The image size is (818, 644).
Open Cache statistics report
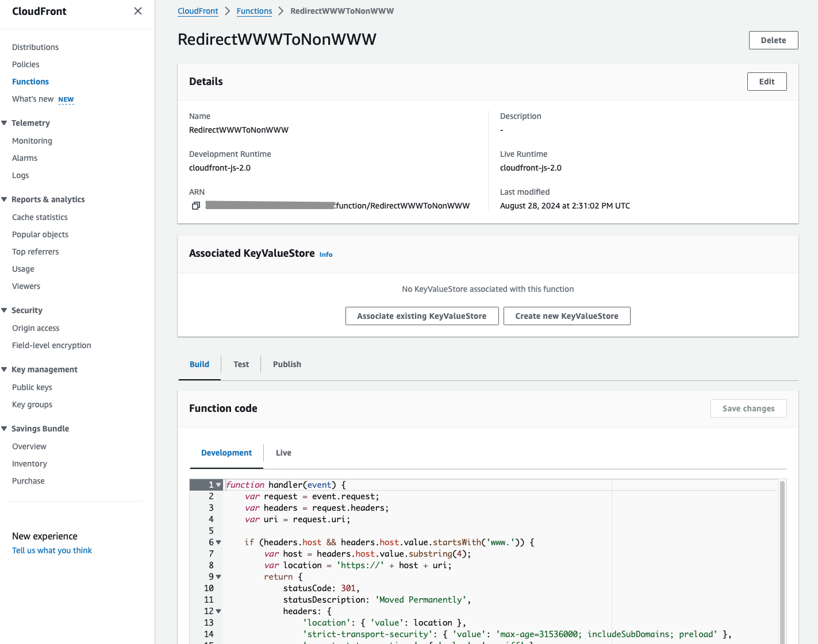40,217
